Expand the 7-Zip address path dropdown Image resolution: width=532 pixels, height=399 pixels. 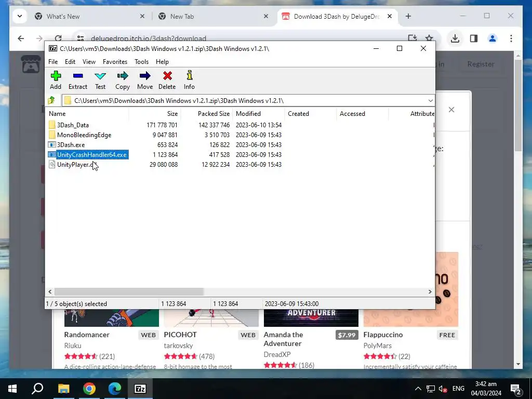point(430,100)
